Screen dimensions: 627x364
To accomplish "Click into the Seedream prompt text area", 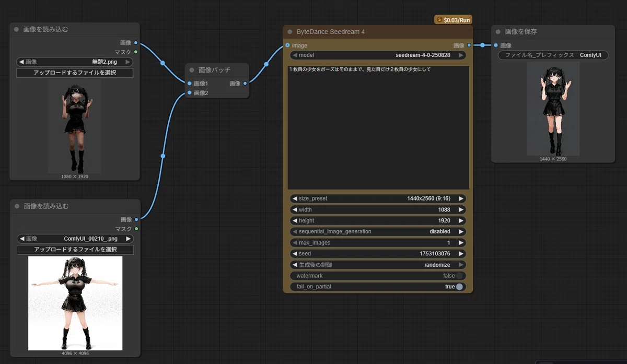I will [378, 127].
